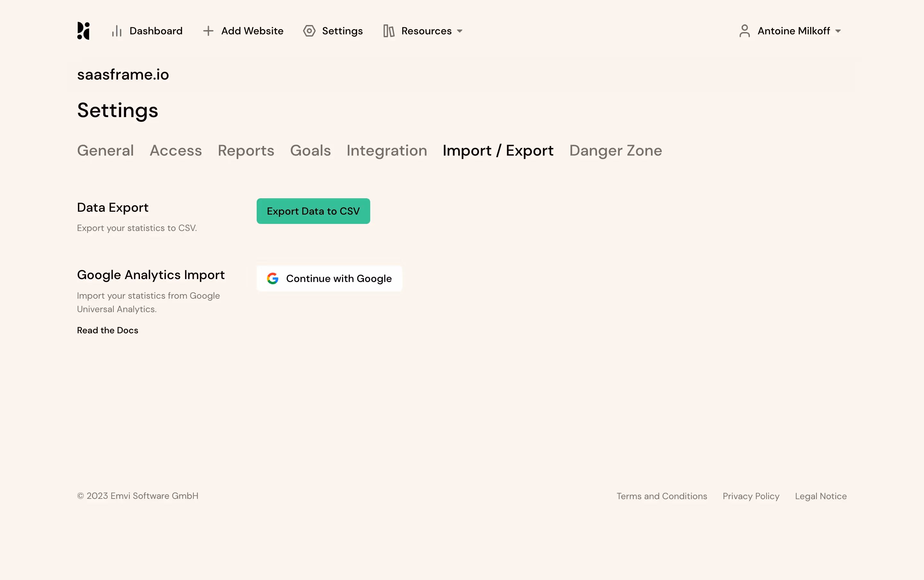Select the Danger Zone tab
This screenshot has height=580, width=924.
coord(615,150)
